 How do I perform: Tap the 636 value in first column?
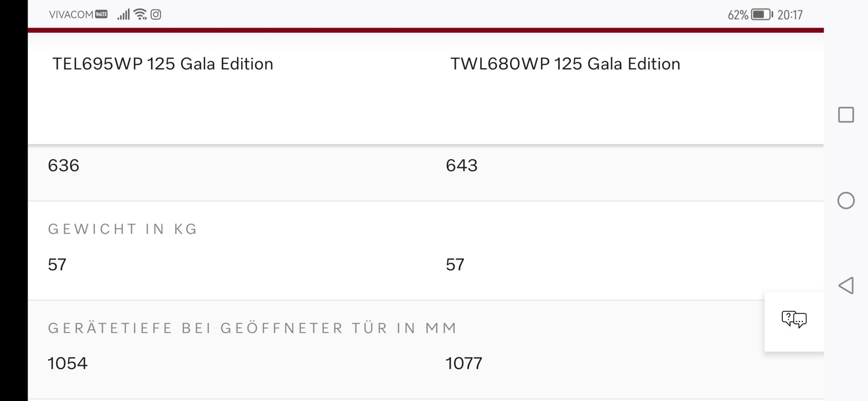coord(64,165)
